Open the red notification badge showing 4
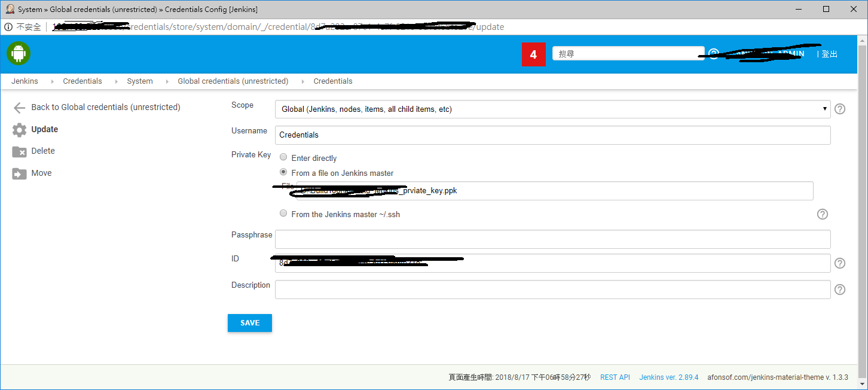868x390 pixels. tap(534, 54)
